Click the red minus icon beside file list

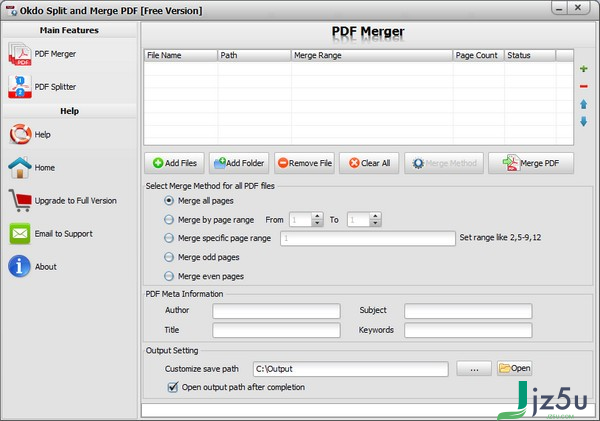584,86
